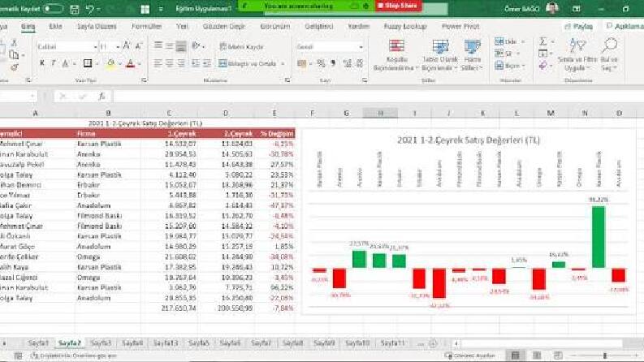Click the Undo arrow in quick access toolbar
This screenshot has height=362, width=644.
[90, 9]
